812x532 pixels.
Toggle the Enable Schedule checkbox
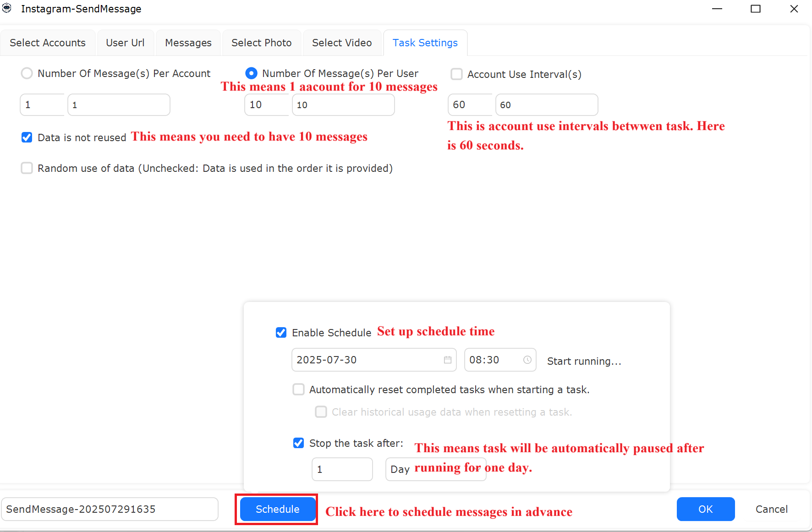click(x=281, y=333)
